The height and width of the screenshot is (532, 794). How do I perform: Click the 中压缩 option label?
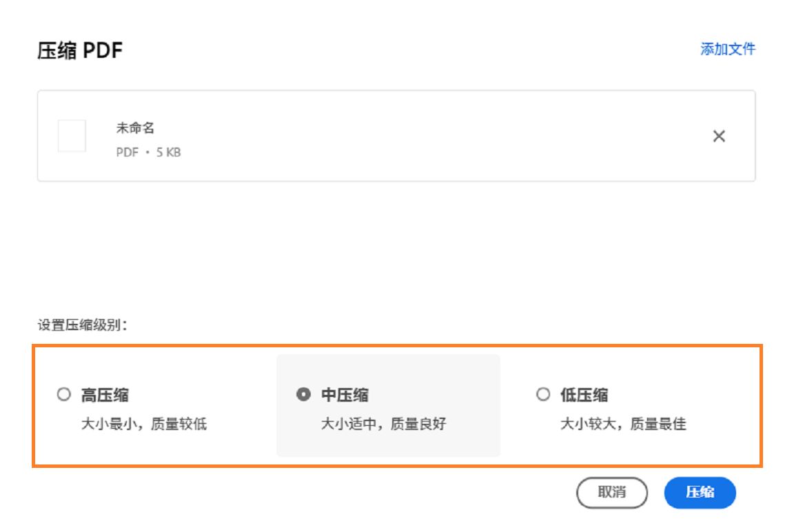(345, 396)
